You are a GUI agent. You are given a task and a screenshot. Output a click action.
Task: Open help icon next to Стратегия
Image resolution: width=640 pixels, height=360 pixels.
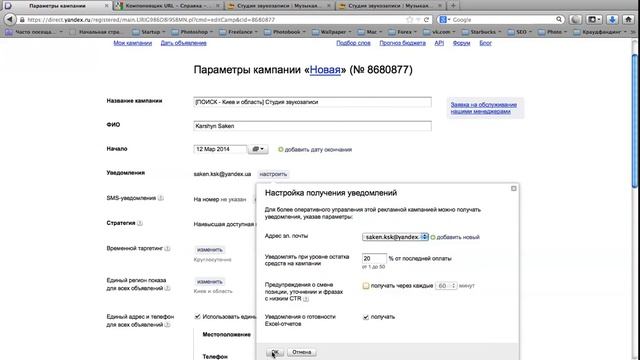pos(140,223)
